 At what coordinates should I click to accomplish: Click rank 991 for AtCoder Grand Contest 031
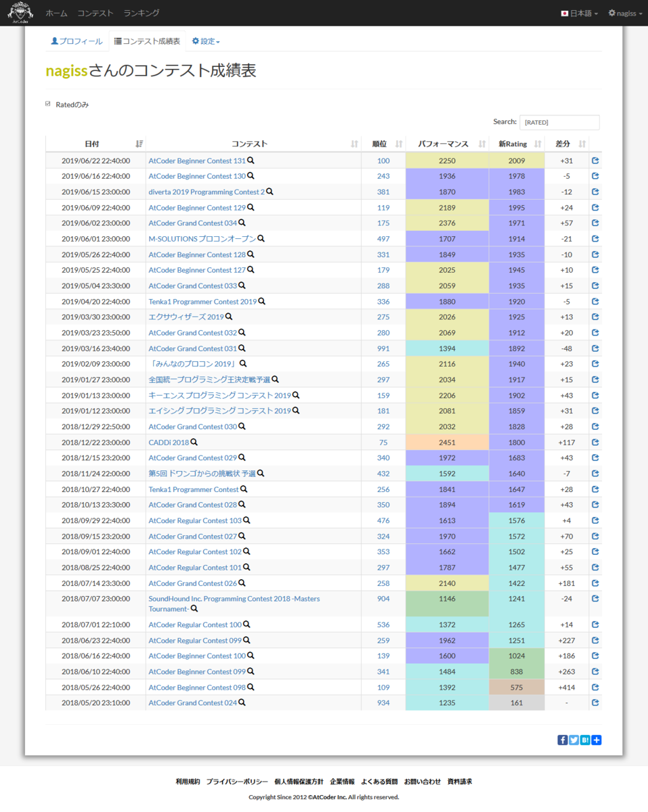tap(384, 348)
